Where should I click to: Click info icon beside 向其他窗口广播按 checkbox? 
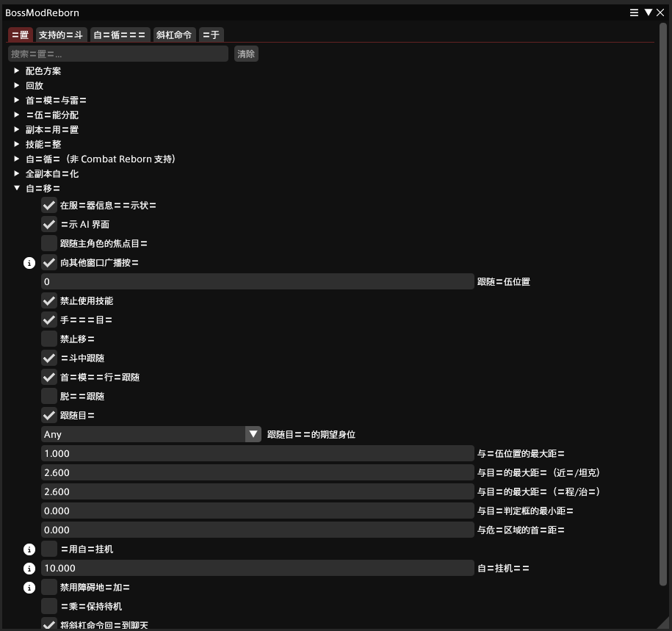pyautogui.click(x=29, y=263)
